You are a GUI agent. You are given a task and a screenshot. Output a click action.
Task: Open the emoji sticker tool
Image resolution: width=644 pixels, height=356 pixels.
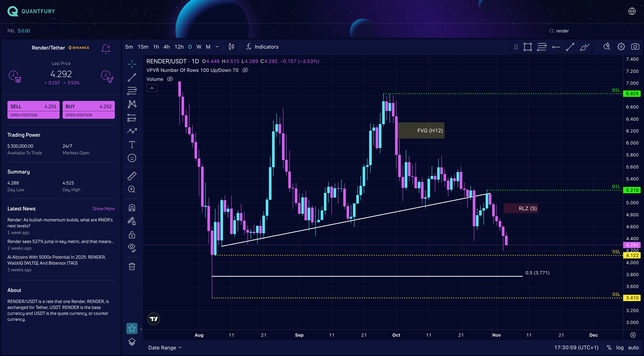tap(132, 158)
